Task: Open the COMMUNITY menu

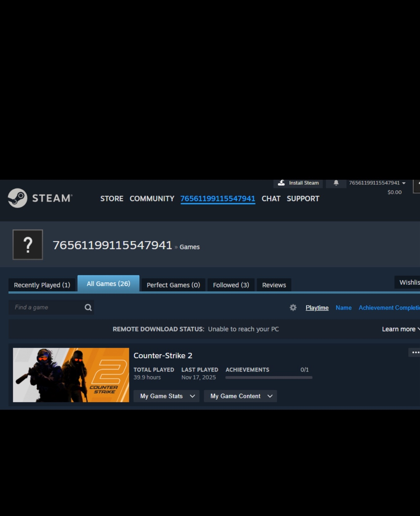Action: pos(152,199)
